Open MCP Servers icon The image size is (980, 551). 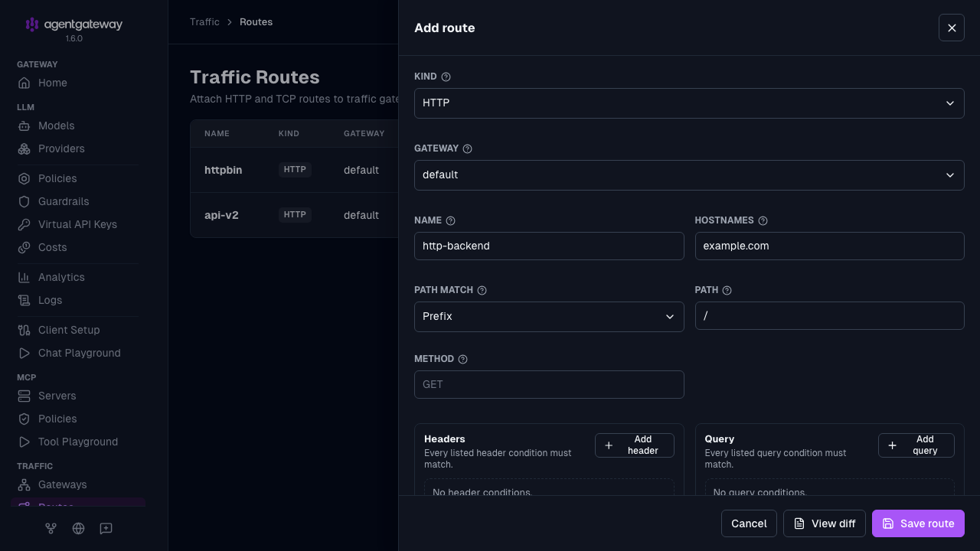24,396
